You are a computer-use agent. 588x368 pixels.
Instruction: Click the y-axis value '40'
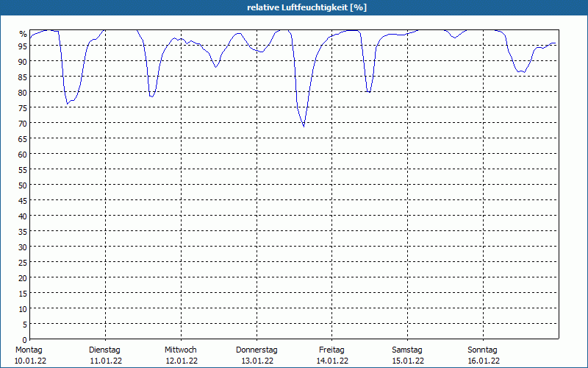(x=23, y=216)
